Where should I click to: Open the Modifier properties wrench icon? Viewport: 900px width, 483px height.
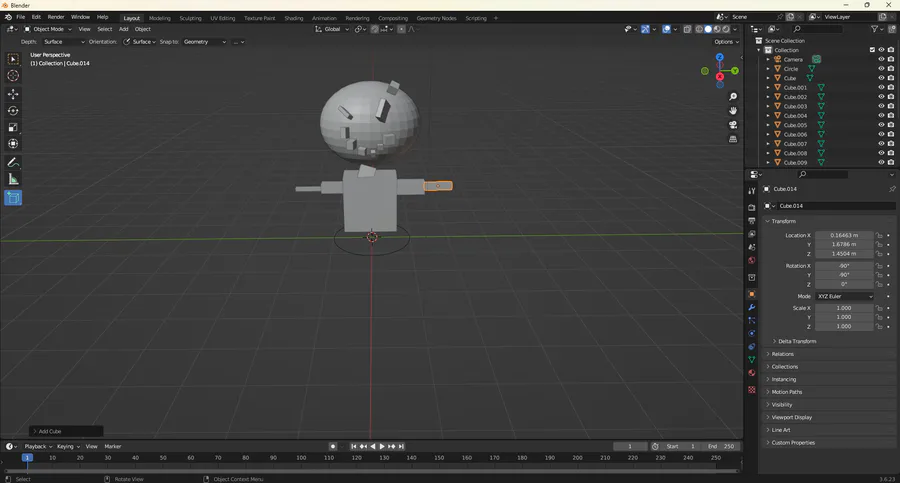point(752,307)
